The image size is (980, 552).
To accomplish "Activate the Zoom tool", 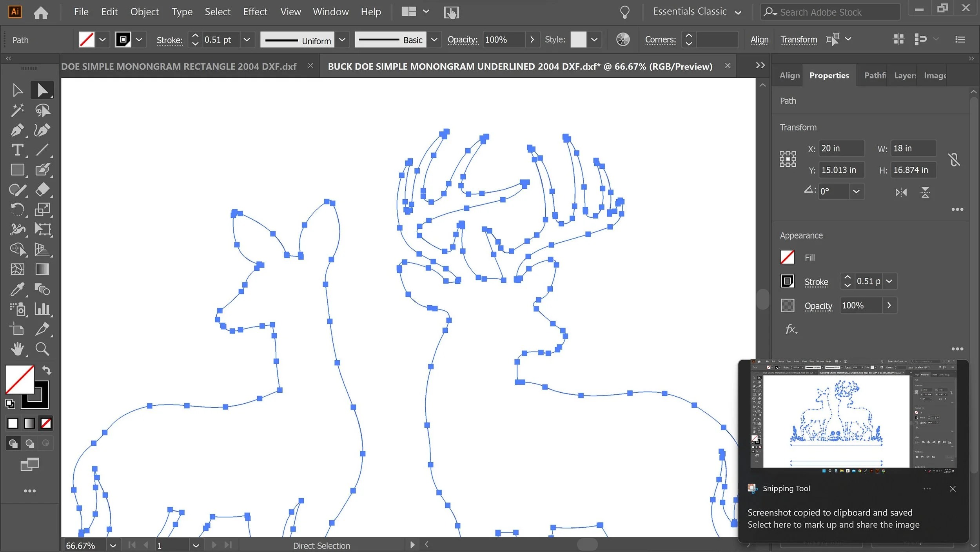I will pos(42,349).
